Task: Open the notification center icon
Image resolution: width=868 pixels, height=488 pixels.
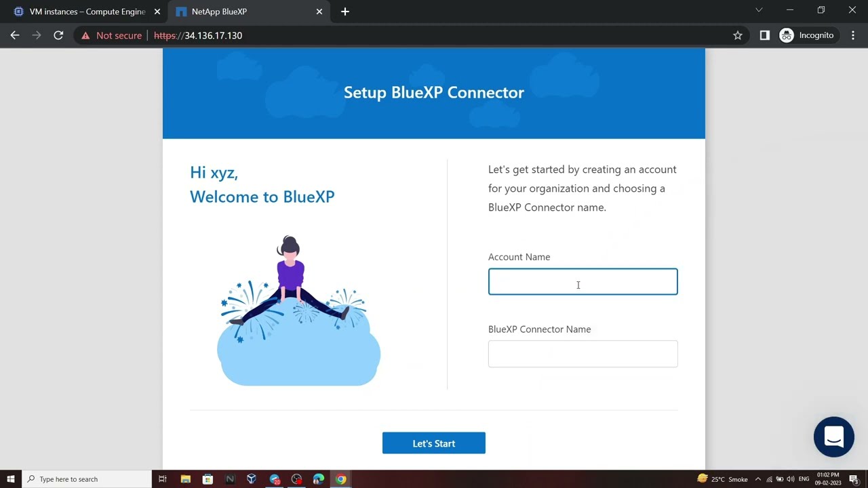Action: (x=854, y=479)
